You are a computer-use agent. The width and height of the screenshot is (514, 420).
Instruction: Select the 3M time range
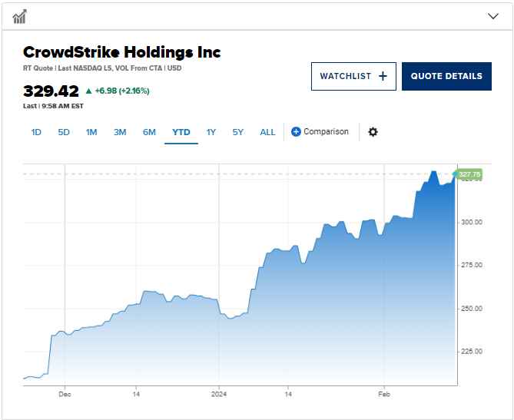tap(120, 132)
